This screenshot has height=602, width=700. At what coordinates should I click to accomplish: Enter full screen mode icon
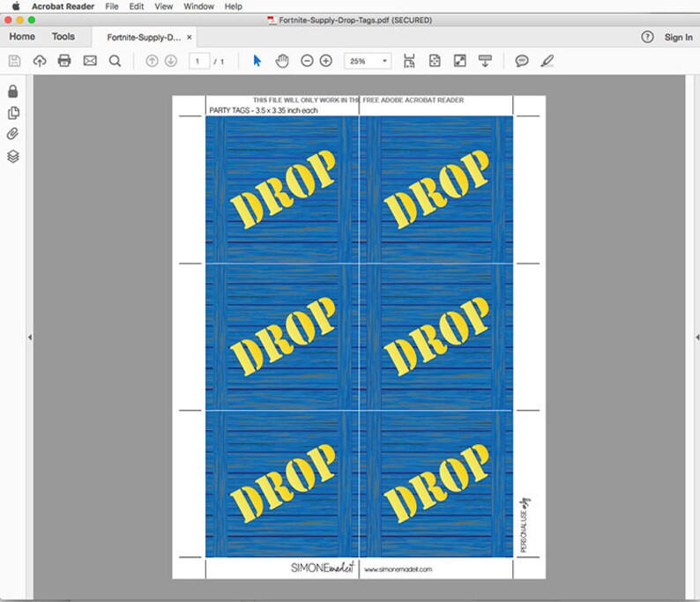(460, 61)
